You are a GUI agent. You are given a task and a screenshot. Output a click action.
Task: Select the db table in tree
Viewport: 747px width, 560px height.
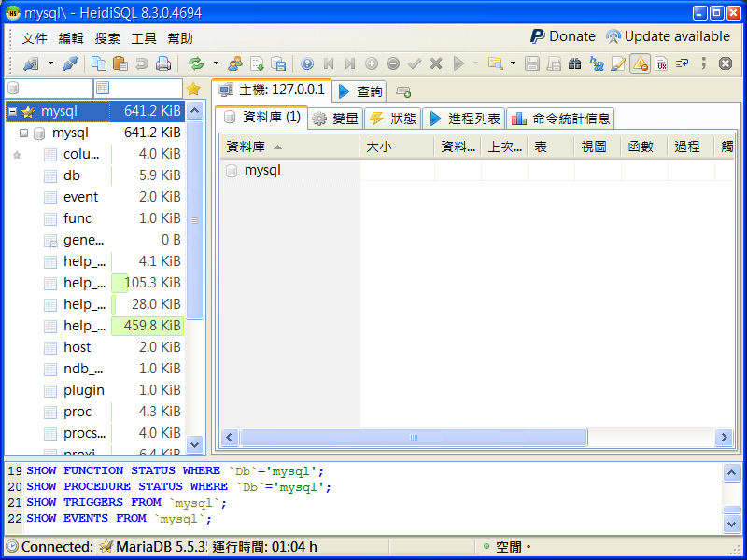[x=72, y=175]
